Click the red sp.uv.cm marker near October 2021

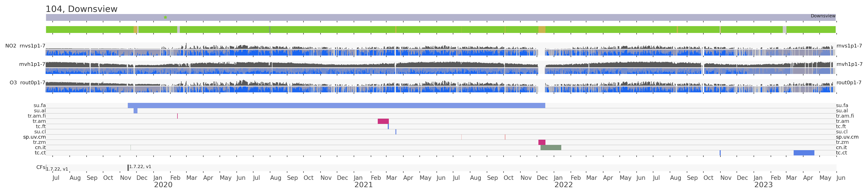tap(505, 137)
